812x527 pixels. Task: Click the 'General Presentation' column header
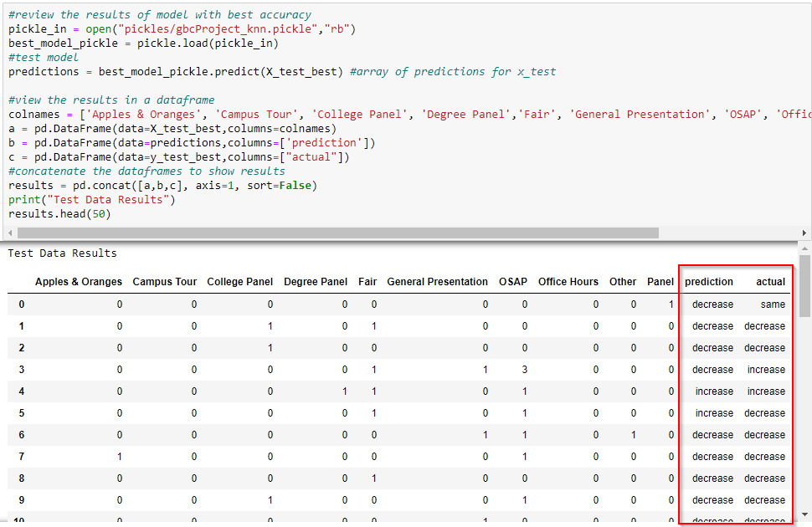pyautogui.click(x=437, y=282)
